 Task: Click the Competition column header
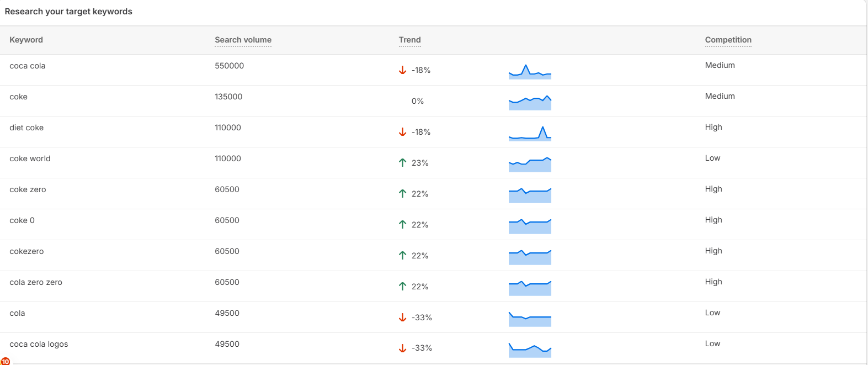728,40
